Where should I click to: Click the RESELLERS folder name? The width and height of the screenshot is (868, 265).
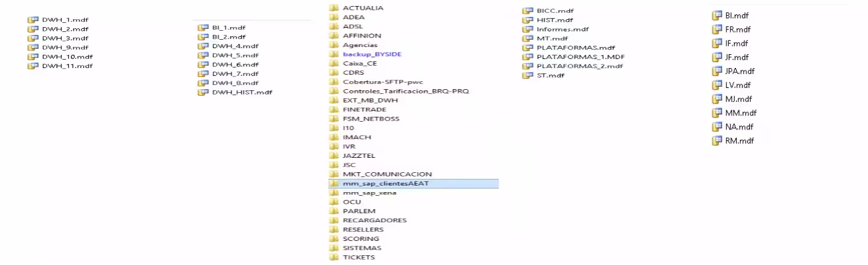(363, 229)
